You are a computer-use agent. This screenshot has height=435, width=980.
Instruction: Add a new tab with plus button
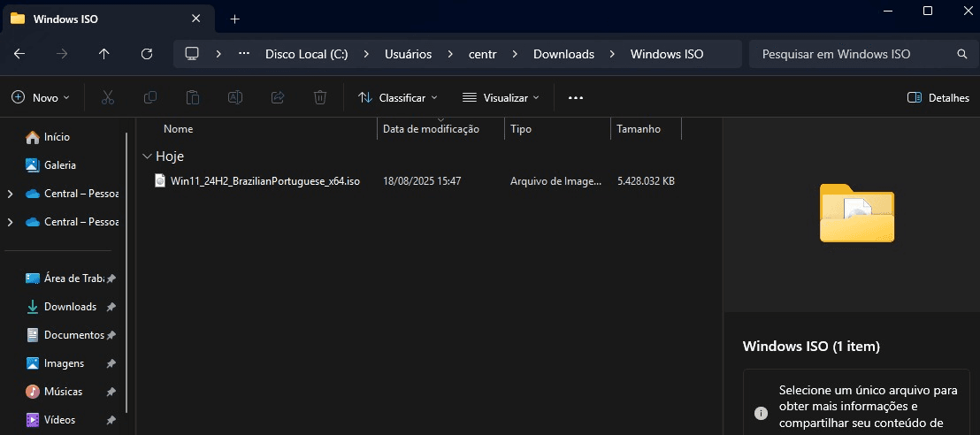(235, 19)
